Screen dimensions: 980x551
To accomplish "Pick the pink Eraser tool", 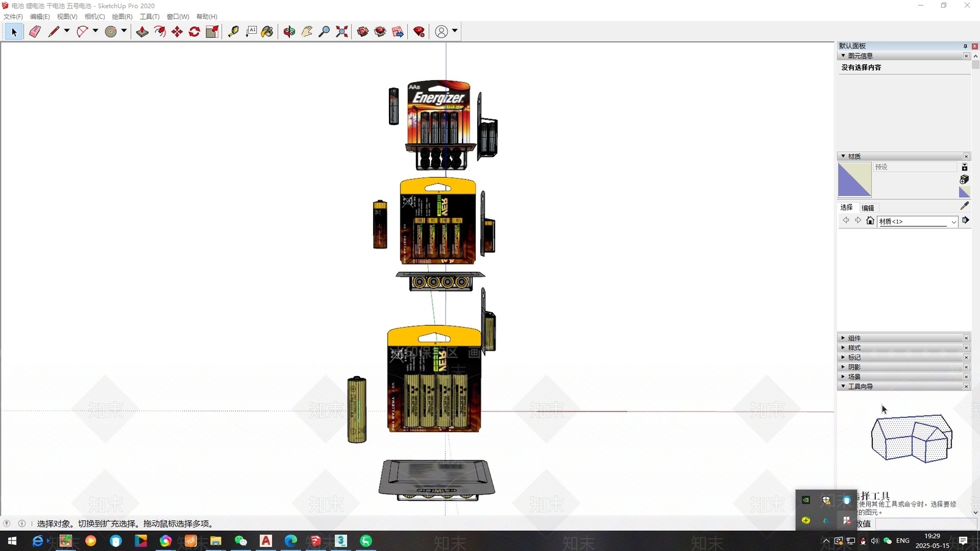I will point(35,32).
